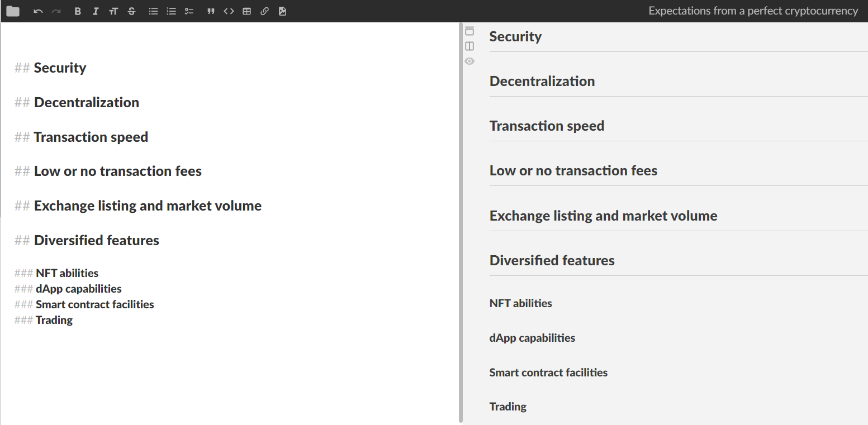The image size is (868, 425).
Task: Click '### Smart contract facilities' in editor
Action: pos(84,304)
